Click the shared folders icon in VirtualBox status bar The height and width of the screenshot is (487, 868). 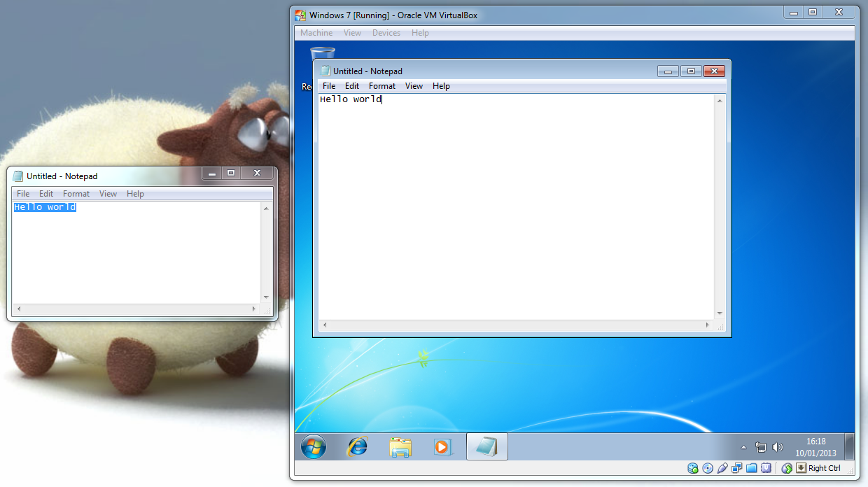[752, 468]
